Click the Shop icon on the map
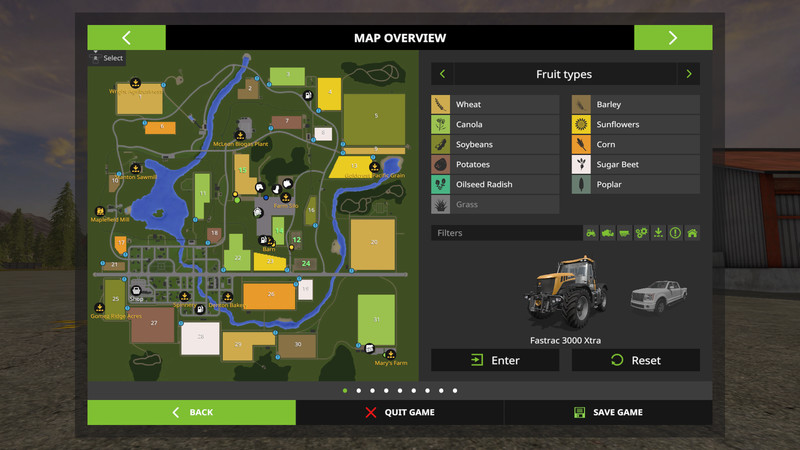 (136, 290)
